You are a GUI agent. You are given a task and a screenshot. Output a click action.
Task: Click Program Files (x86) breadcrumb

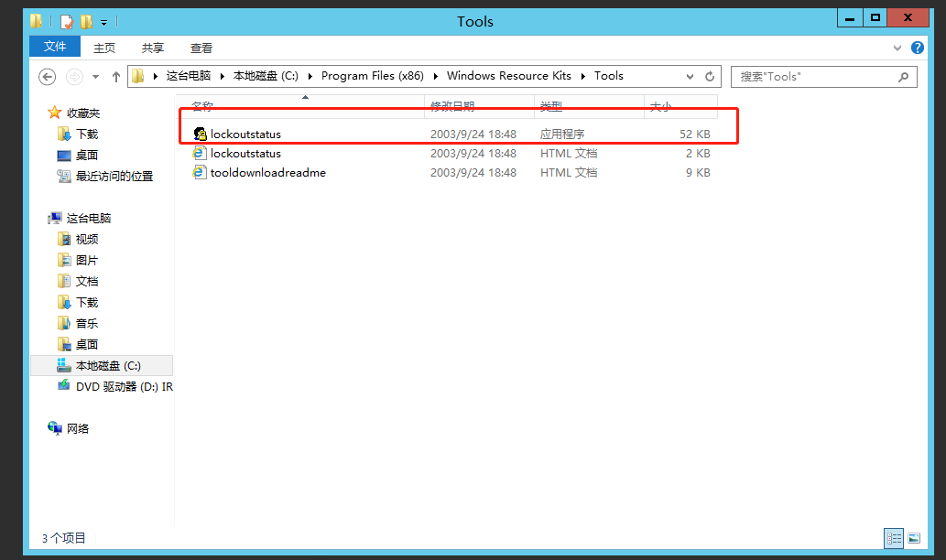[x=372, y=76]
